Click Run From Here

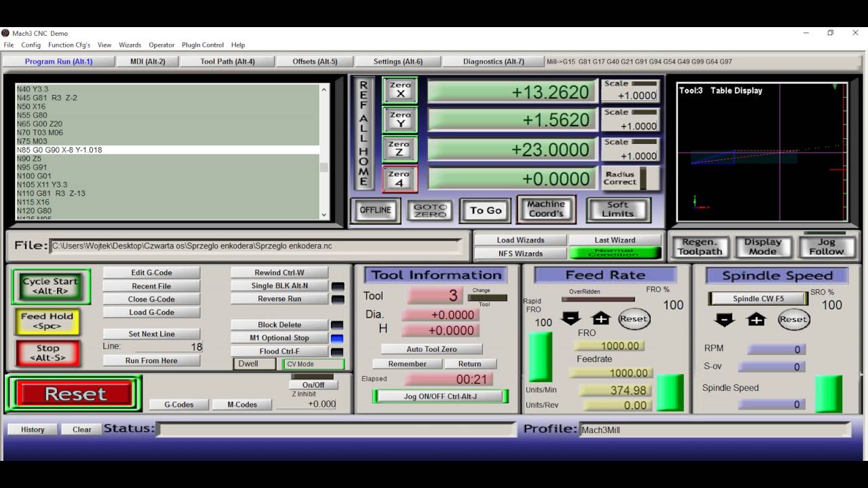[x=151, y=361]
